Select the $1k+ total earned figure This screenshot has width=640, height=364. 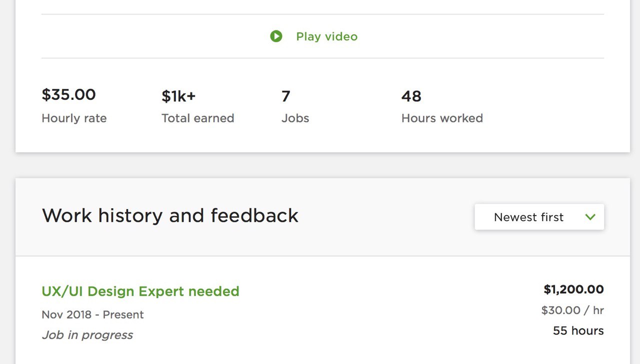pos(178,96)
